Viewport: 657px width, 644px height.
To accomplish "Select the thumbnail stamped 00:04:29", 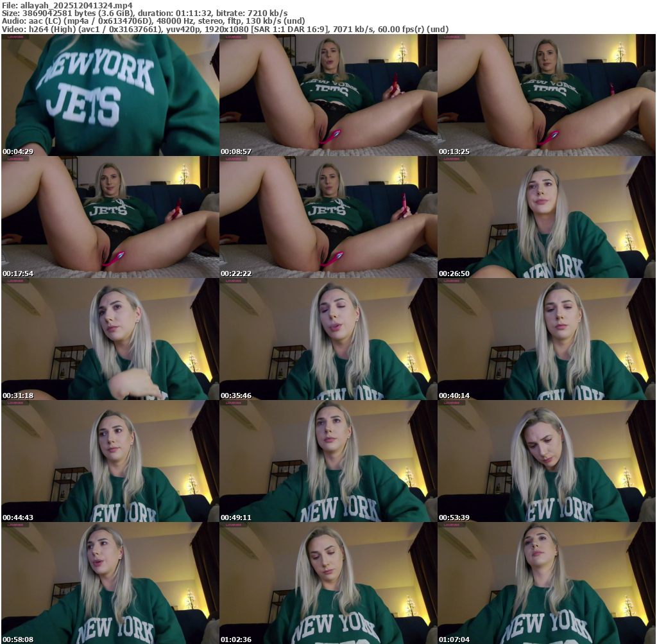I will tap(110, 95).
